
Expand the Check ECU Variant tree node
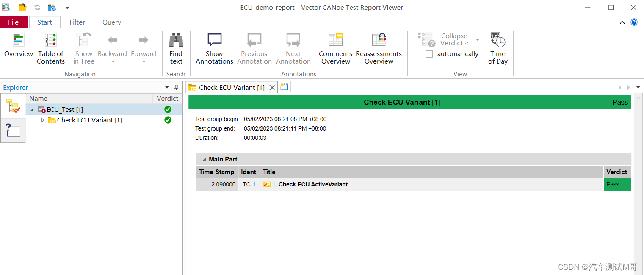click(42, 120)
